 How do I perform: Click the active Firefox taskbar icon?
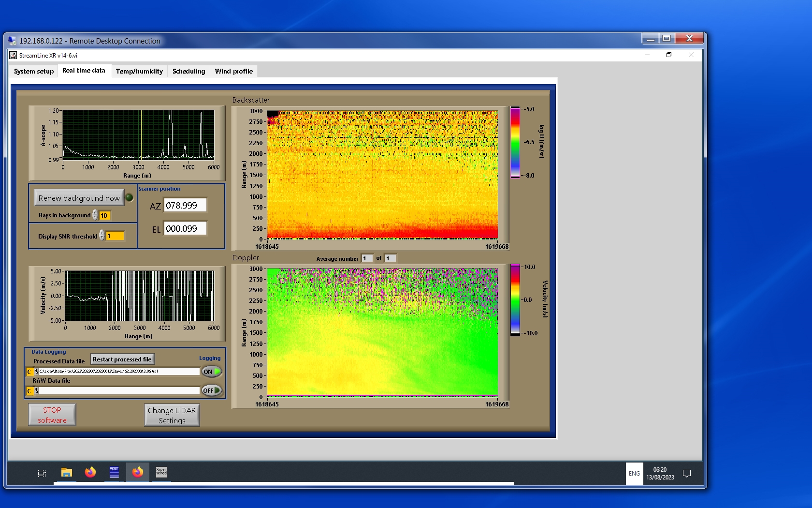tap(138, 472)
